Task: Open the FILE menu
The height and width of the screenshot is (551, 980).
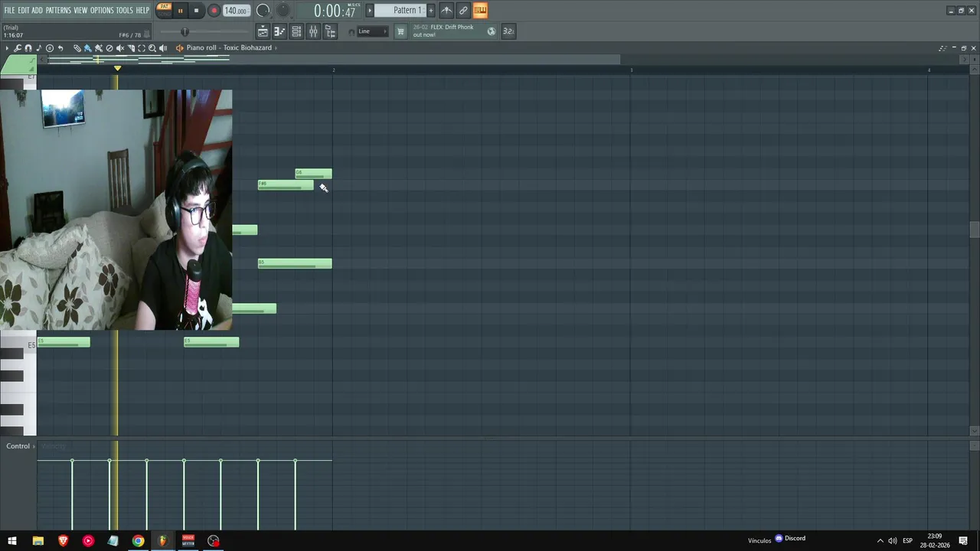Action: [x=9, y=10]
